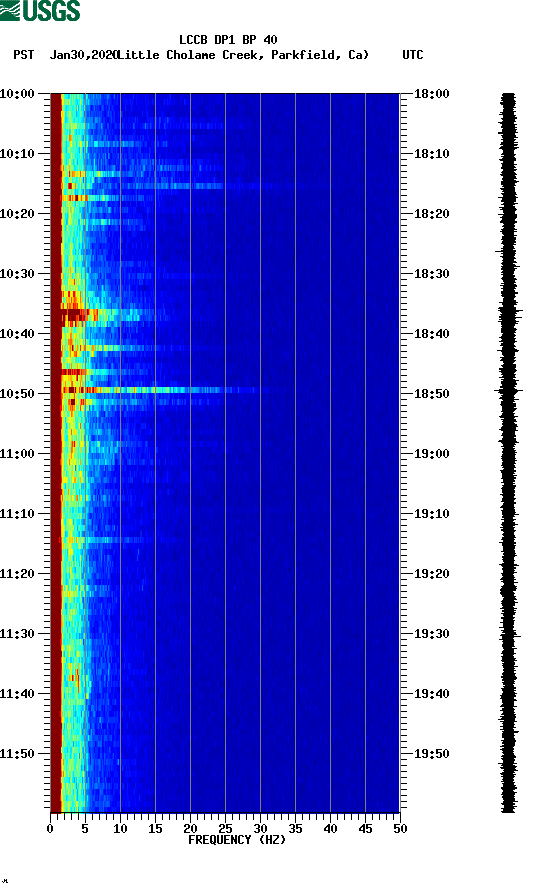Click the seismogram trace spike near 18:50 UTC

pyautogui.click(x=508, y=391)
